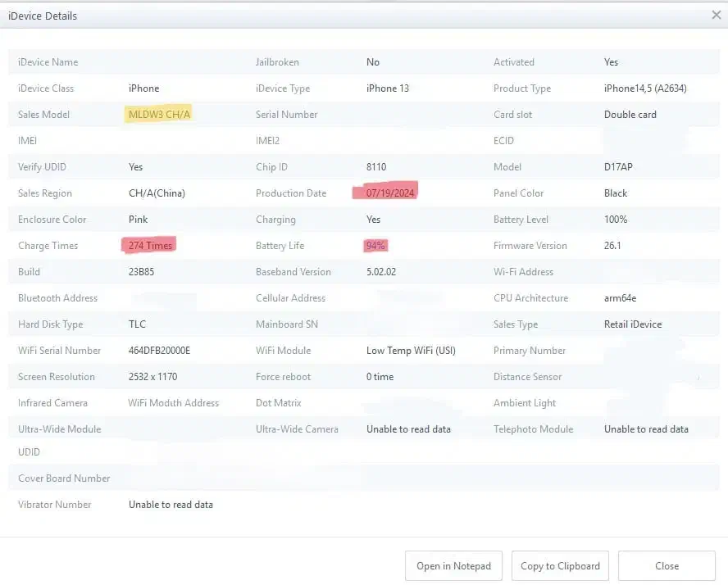
Task: Click the WiFi Module value Low Temp WiFi (USI)
Action: [x=411, y=351]
